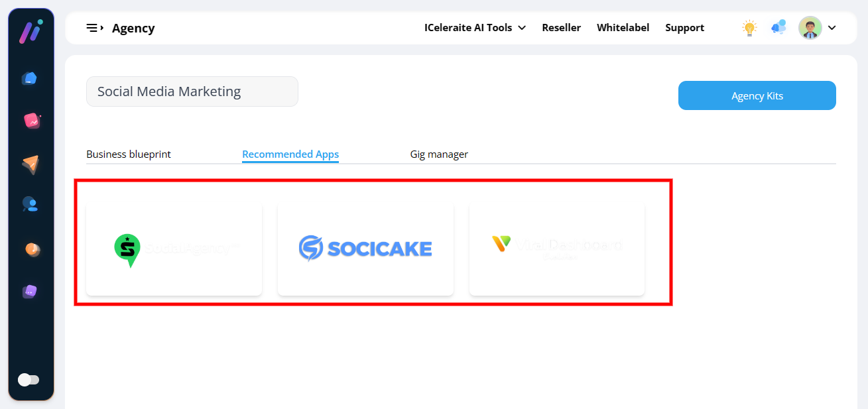This screenshot has width=868, height=409.
Task: Click the blue cloud notification icon
Action: pos(778,28)
